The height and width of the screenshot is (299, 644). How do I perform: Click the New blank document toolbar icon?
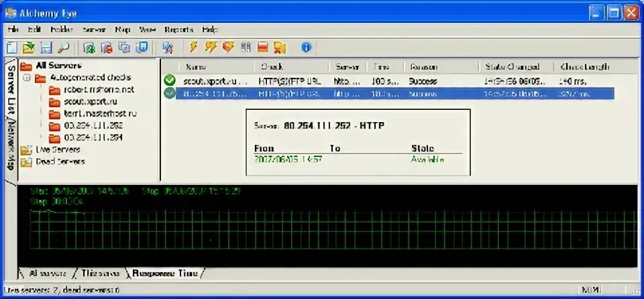pos(11,48)
